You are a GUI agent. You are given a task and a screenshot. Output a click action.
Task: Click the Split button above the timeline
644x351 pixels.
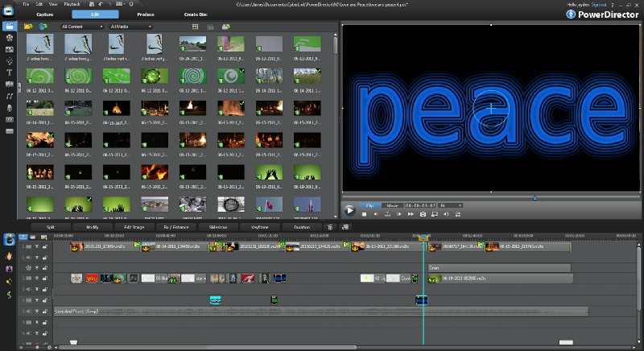click(50, 228)
